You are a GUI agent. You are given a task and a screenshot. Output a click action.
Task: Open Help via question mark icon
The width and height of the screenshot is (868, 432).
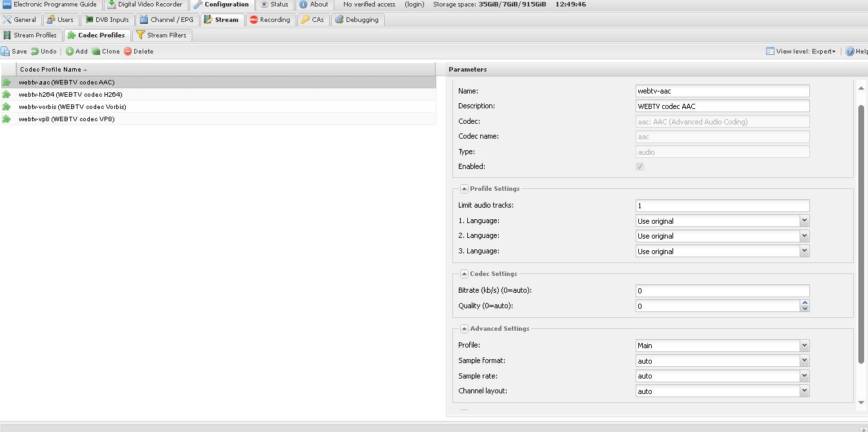click(x=850, y=52)
